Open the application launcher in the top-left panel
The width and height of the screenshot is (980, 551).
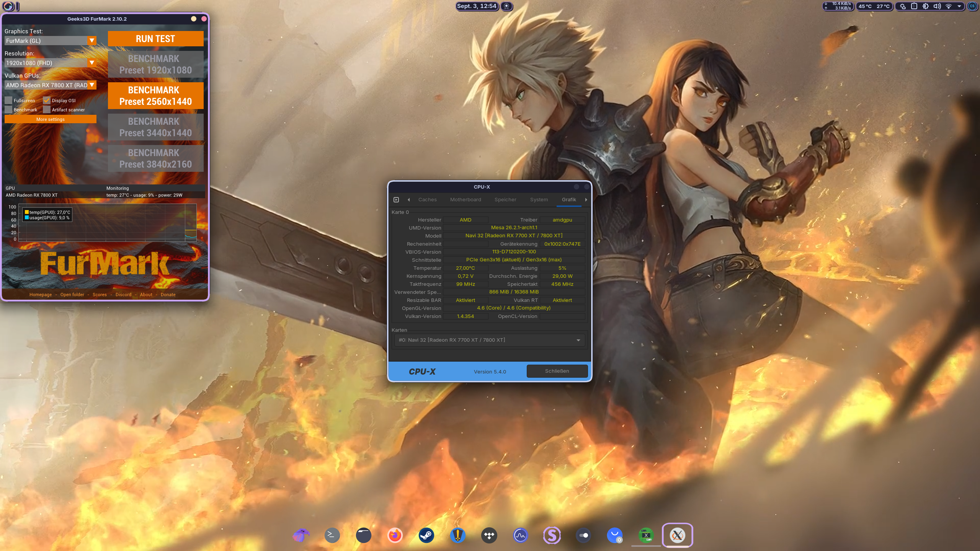[8, 6]
